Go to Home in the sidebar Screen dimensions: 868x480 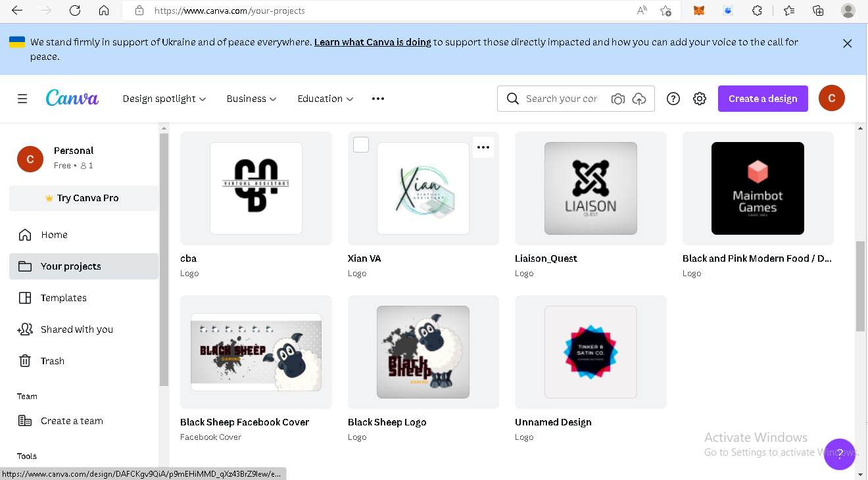tap(84, 235)
